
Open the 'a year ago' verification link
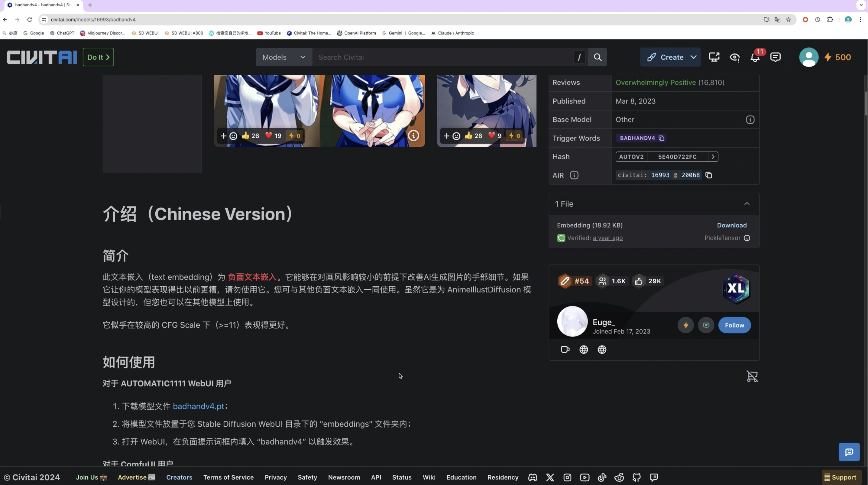pos(607,238)
